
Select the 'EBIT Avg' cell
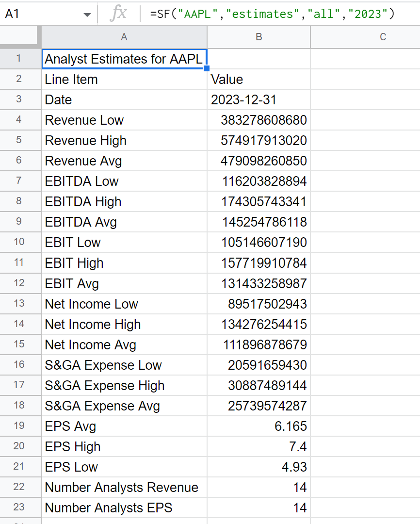pyautogui.click(x=124, y=283)
